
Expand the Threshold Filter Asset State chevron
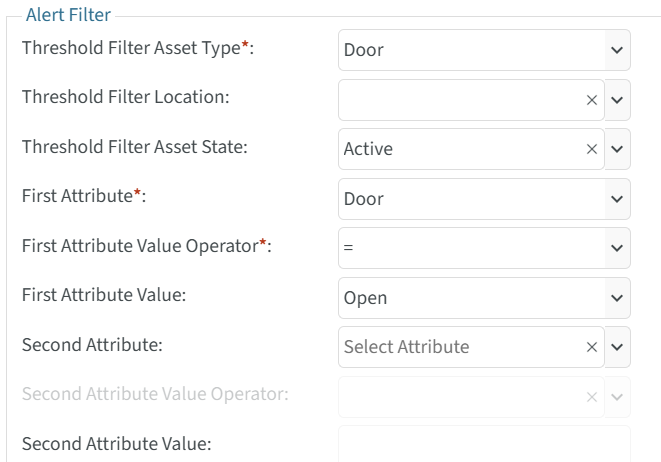pyautogui.click(x=617, y=149)
